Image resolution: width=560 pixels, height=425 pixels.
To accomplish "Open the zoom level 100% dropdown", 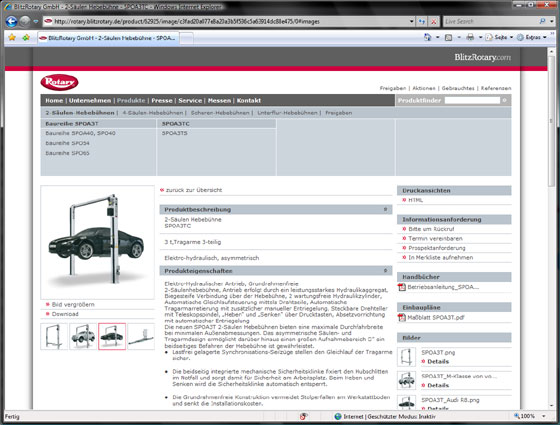I will [x=544, y=416].
